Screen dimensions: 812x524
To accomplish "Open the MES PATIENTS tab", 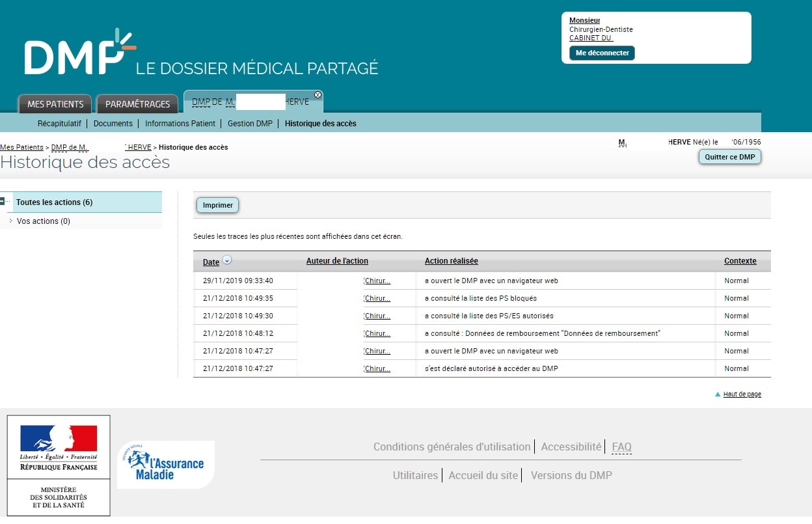I will click(55, 104).
